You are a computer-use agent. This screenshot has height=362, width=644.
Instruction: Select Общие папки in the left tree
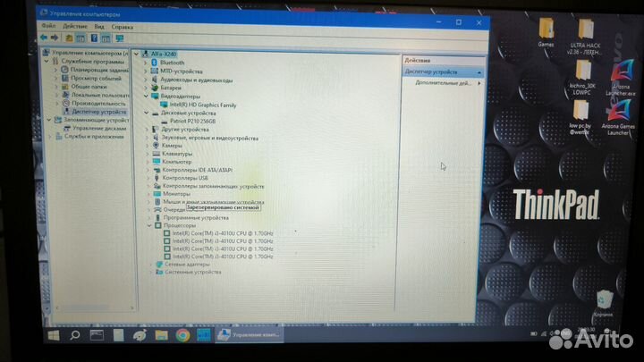tap(89, 87)
